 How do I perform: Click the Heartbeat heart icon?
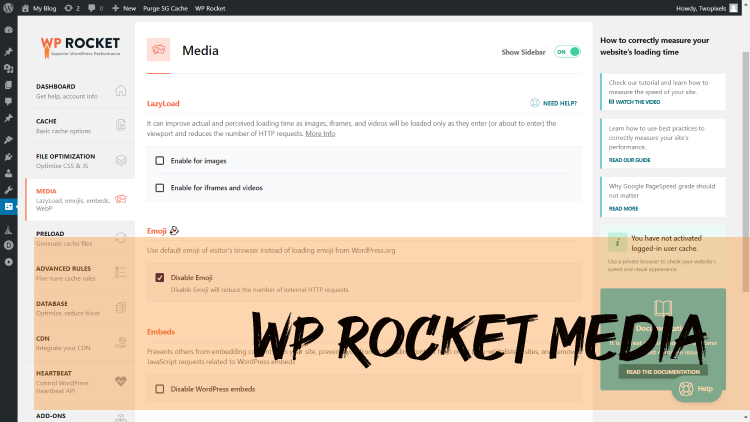[x=121, y=381]
